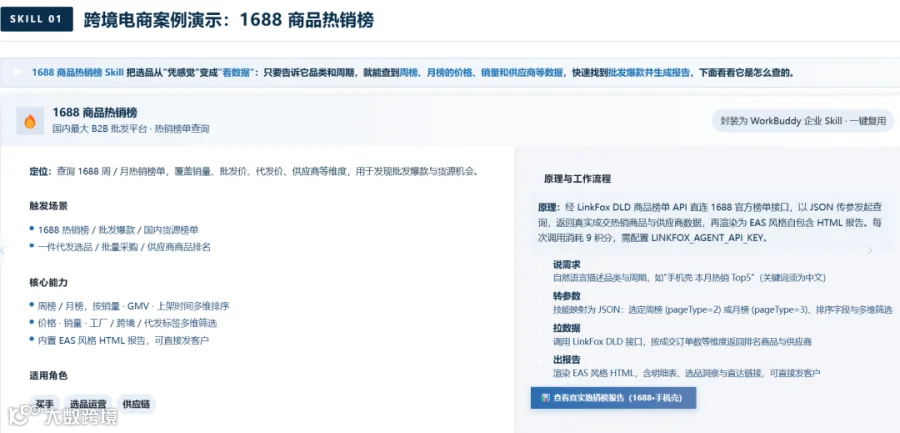Click the 转参数 workflow step
Viewport: 900px width, 433px height.
pyautogui.click(x=567, y=296)
